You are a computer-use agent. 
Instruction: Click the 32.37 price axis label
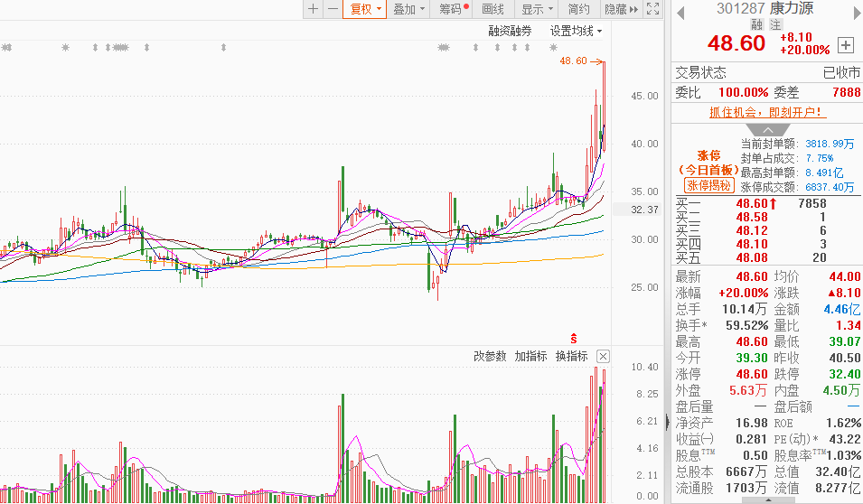[x=644, y=210]
